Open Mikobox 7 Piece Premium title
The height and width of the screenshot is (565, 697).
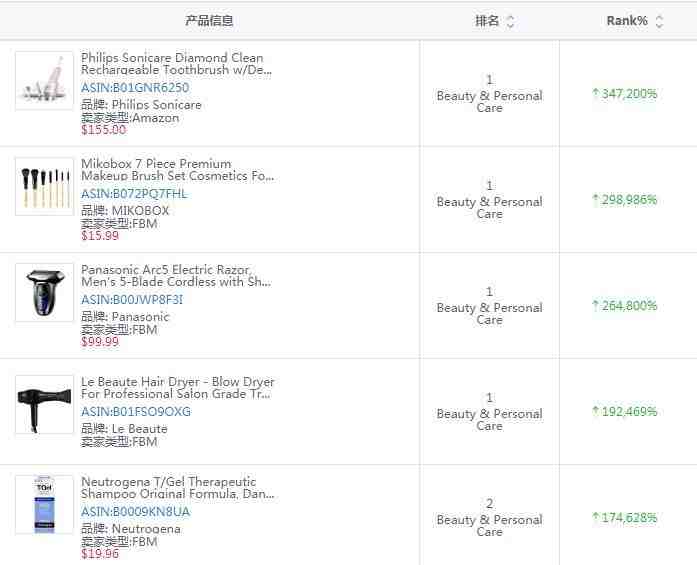176,170
